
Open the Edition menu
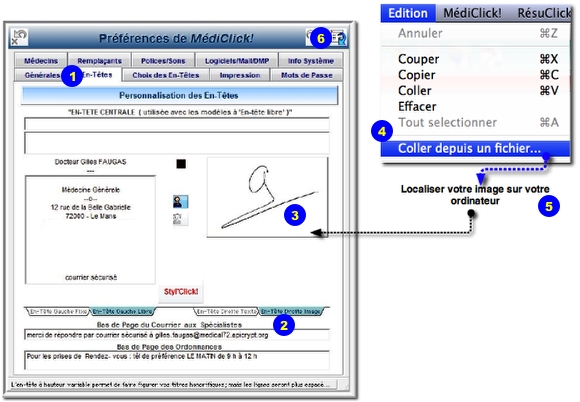408,13
